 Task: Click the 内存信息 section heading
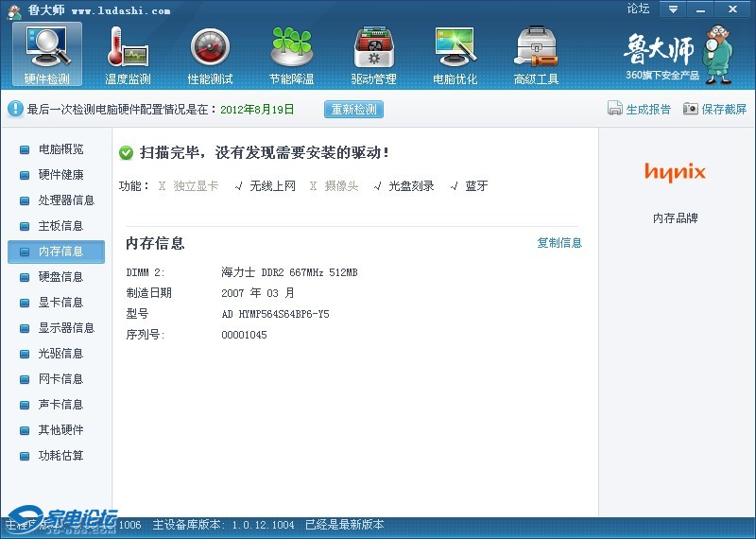tap(155, 243)
